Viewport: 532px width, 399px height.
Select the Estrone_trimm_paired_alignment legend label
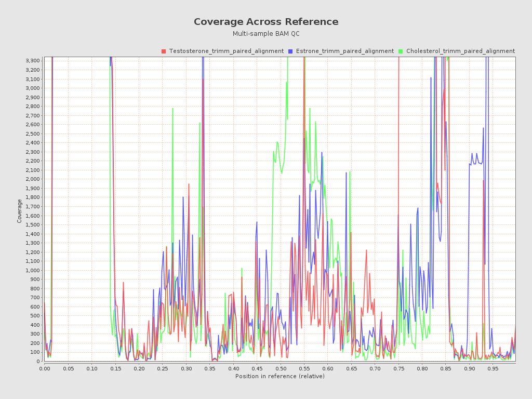(x=345, y=51)
